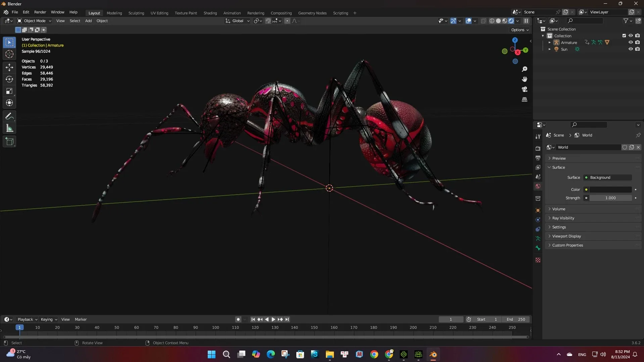The height and width of the screenshot is (362, 644).
Task: Select the Measure ruler tool
Action: click(9, 128)
